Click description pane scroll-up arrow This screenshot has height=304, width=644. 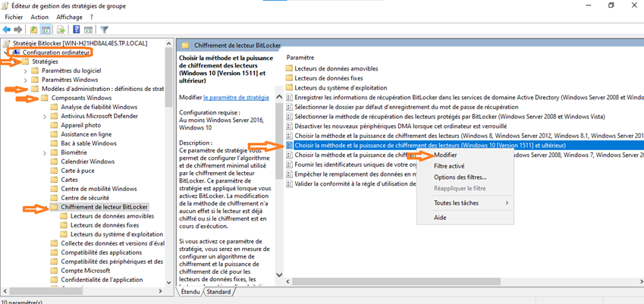click(279, 97)
